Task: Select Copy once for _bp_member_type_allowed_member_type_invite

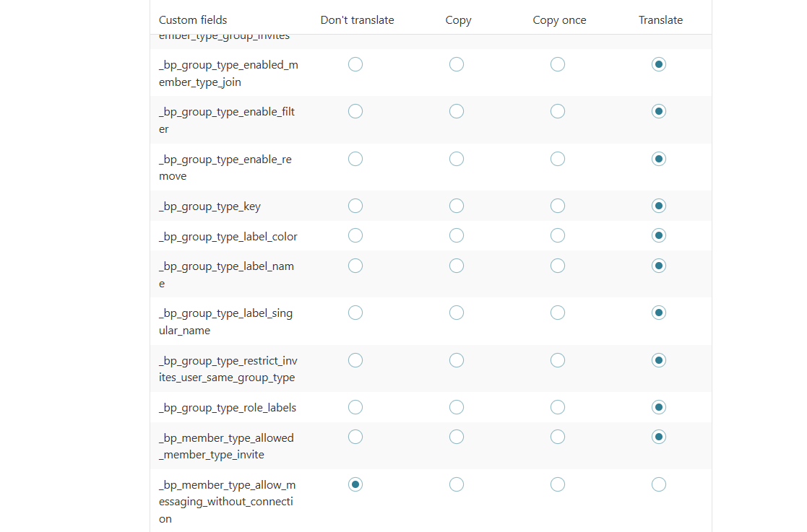Action: point(558,437)
